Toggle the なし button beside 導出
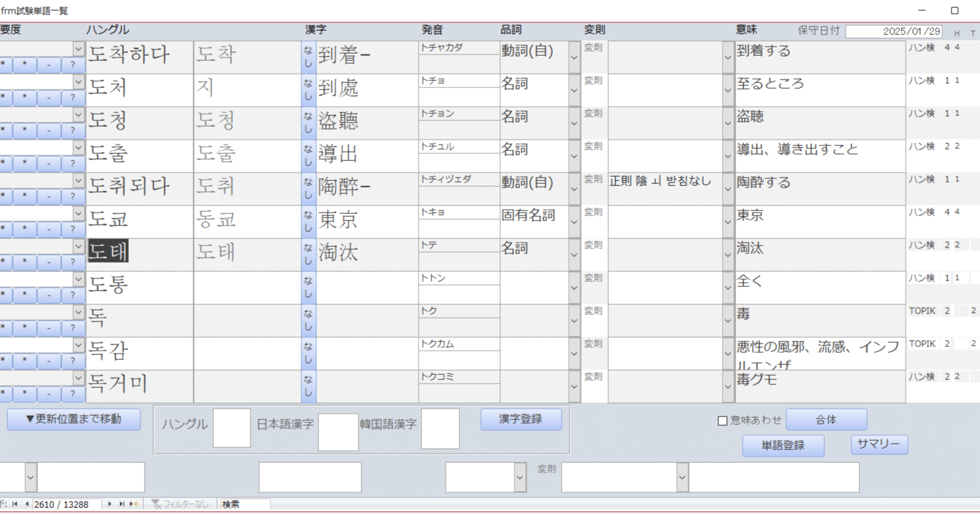This screenshot has width=980, height=513. [308, 156]
